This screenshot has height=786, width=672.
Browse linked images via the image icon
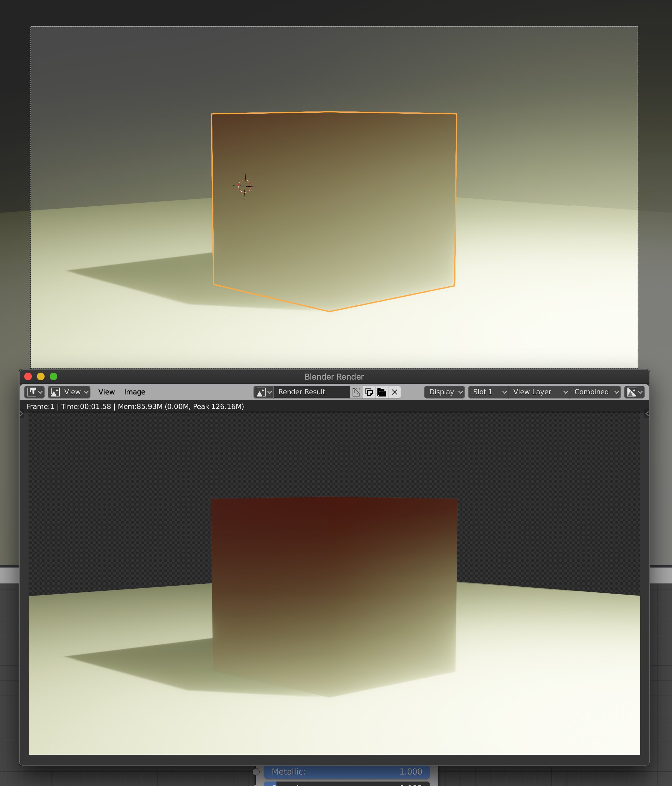click(264, 392)
